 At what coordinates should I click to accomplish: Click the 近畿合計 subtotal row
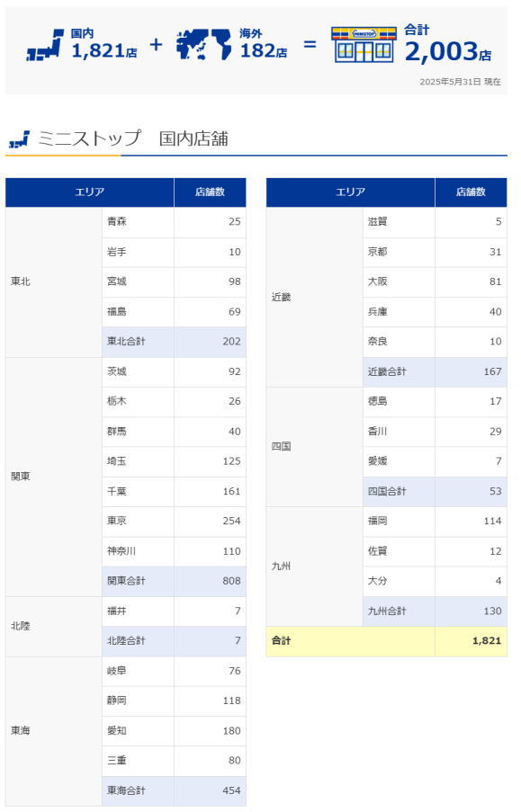coord(435,371)
